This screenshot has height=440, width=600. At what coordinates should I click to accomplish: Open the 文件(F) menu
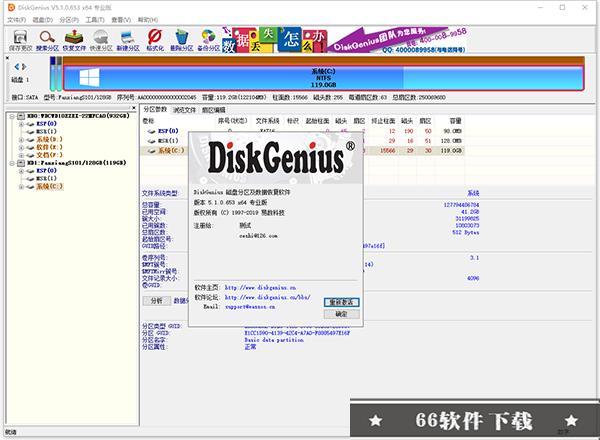pyautogui.click(x=16, y=20)
